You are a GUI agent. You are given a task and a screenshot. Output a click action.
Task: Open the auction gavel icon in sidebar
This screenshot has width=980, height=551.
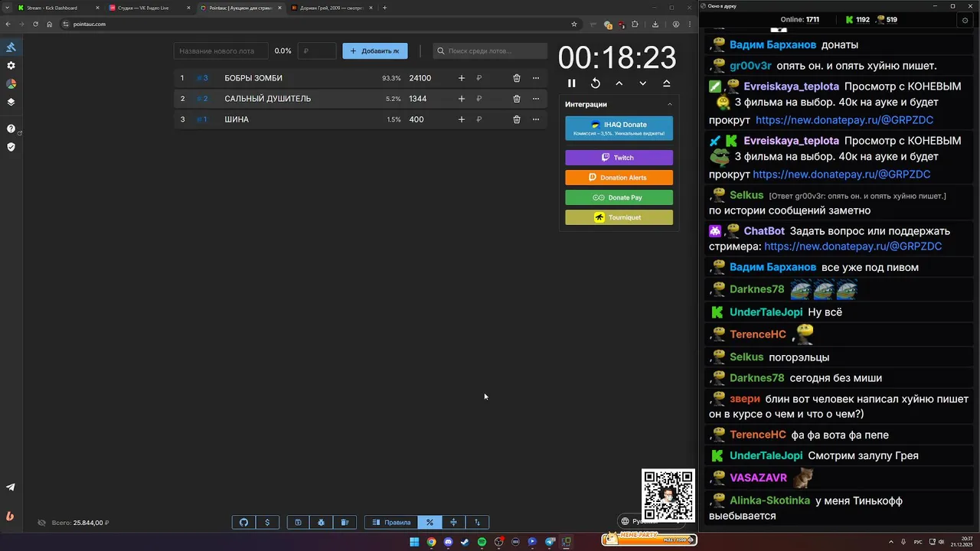(11, 47)
